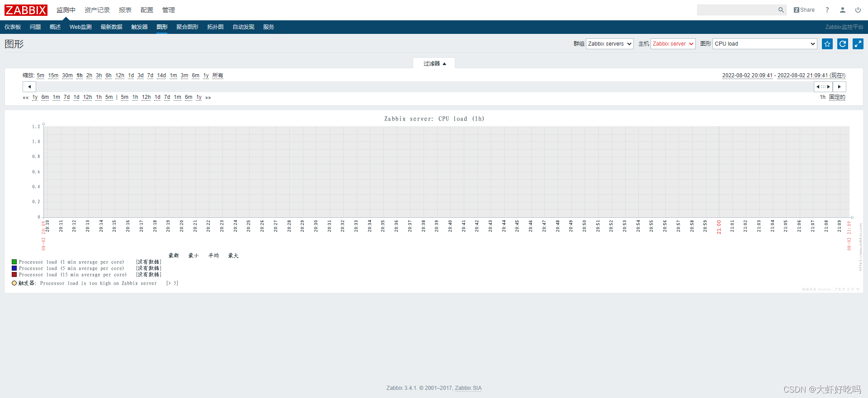This screenshot has width=868, height=398.
Task: Open the 报表 main menu
Action: tap(125, 10)
